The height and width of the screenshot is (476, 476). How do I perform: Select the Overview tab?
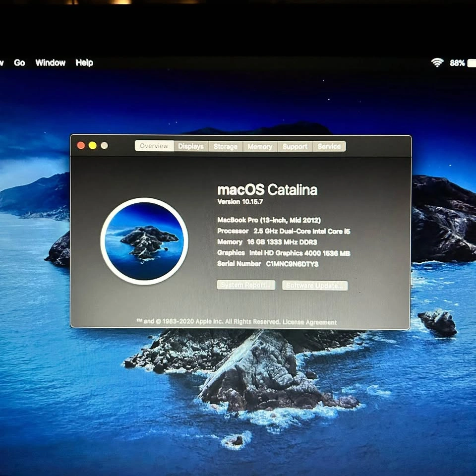tap(154, 146)
